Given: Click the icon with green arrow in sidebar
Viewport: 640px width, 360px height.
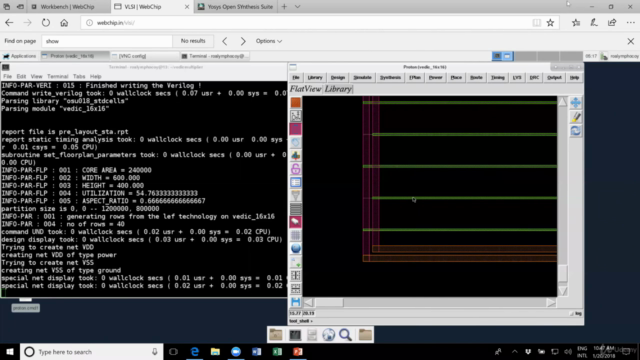Looking at the screenshot, I should coord(296,262).
